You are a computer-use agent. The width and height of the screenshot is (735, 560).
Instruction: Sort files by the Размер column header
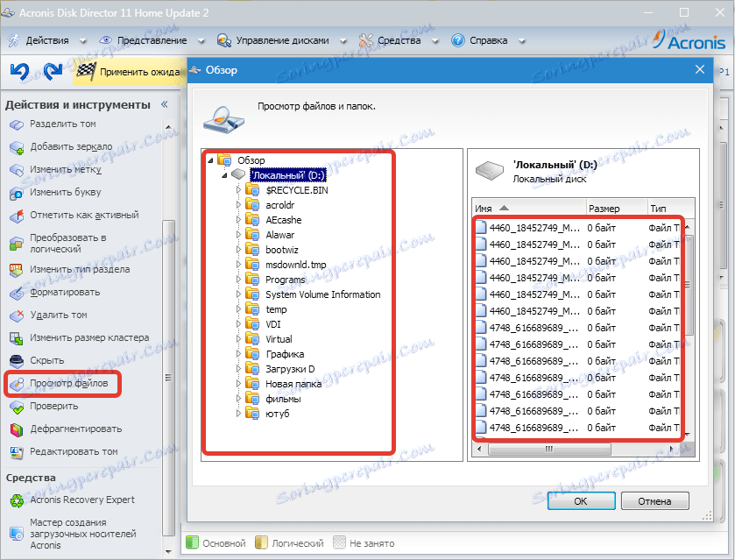click(616, 209)
